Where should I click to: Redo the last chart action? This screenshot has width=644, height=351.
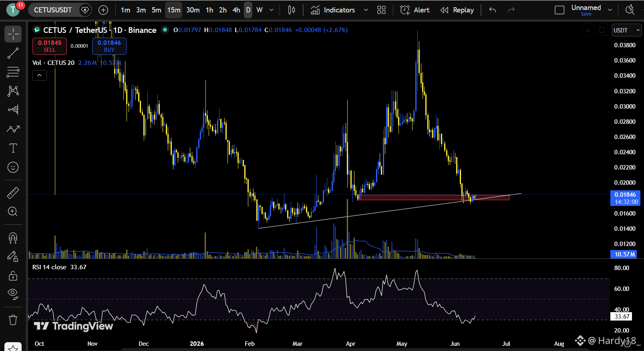tap(511, 10)
